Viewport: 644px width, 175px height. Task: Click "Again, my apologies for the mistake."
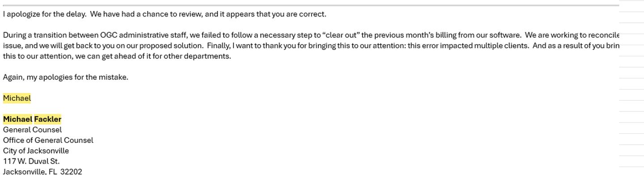pyautogui.click(x=65, y=77)
